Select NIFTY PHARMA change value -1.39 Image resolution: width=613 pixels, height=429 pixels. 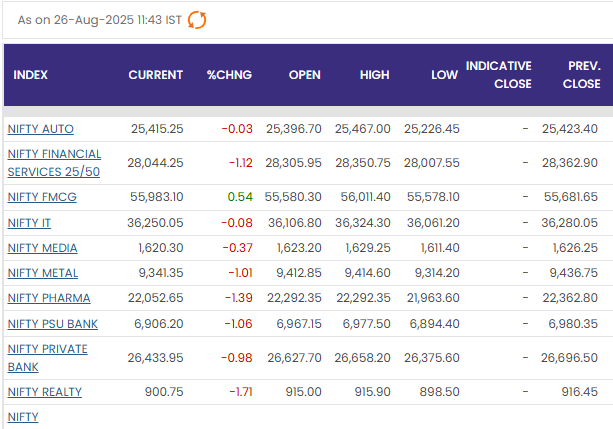click(239, 298)
